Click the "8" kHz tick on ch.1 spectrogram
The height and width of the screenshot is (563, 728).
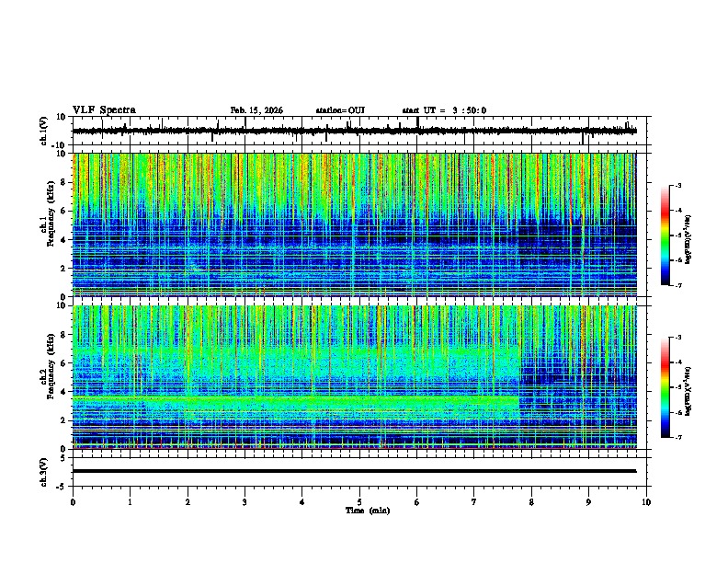click(63, 182)
